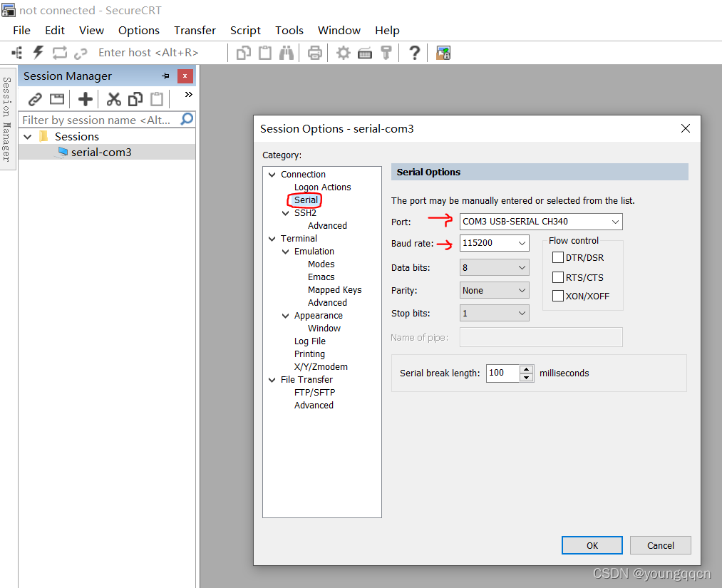
Task: Click the Quick Connect lightning icon
Action: pyautogui.click(x=38, y=53)
